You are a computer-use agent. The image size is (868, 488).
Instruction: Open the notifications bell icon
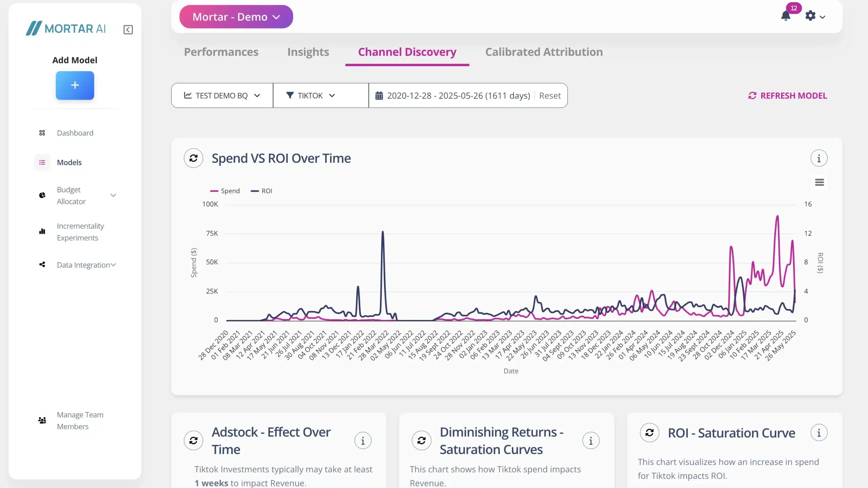point(786,16)
